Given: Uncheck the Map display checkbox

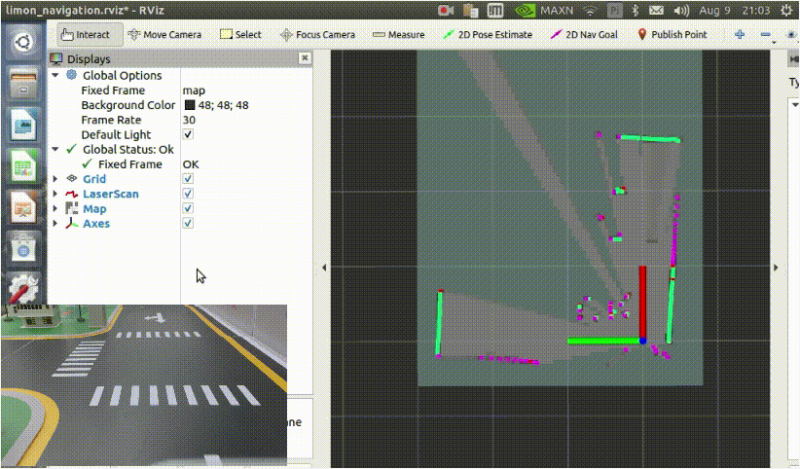Looking at the screenshot, I should (188, 209).
